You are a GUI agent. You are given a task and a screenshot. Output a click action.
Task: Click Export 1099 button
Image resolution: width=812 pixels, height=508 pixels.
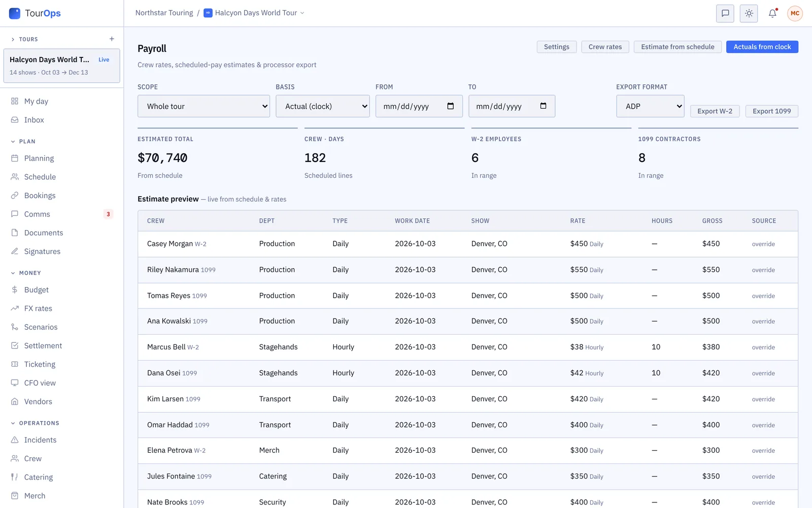coord(771,111)
